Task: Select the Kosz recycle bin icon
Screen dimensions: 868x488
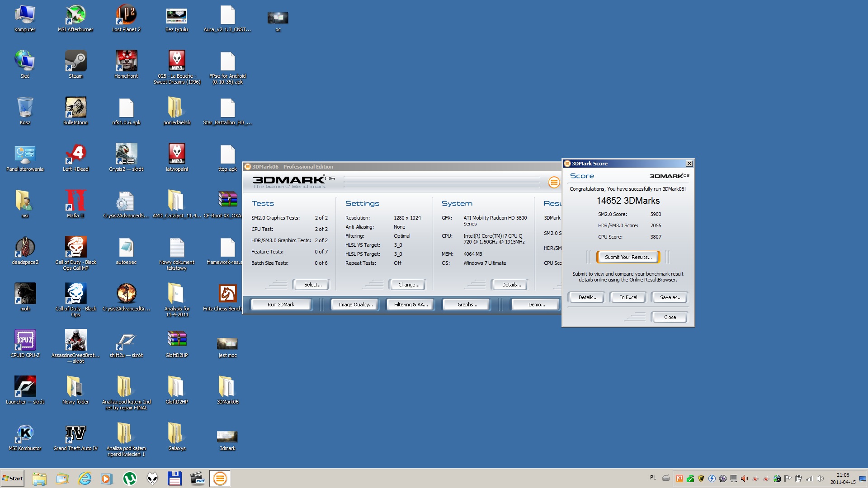Action: (x=25, y=111)
